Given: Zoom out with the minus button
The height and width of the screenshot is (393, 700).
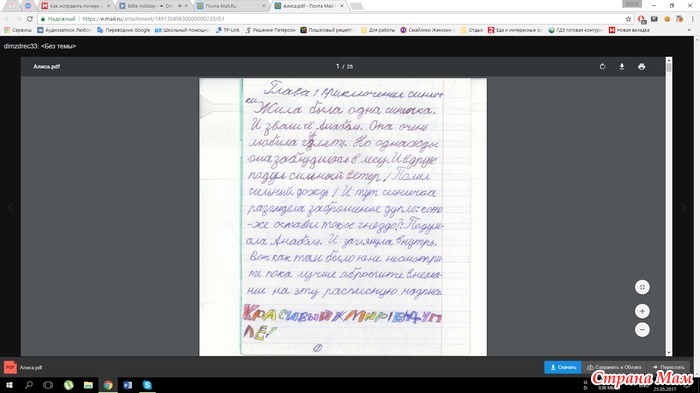Looking at the screenshot, I should pyautogui.click(x=642, y=330).
